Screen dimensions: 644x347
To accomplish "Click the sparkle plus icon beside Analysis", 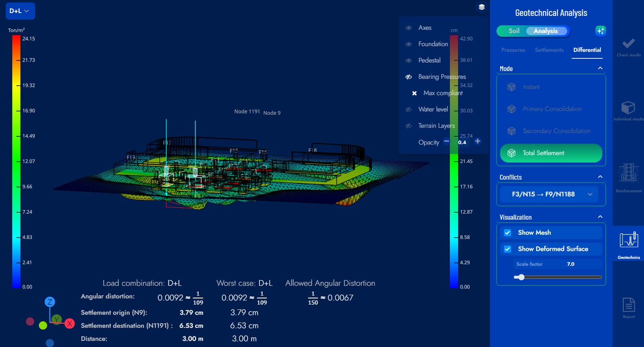I will click(600, 31).
